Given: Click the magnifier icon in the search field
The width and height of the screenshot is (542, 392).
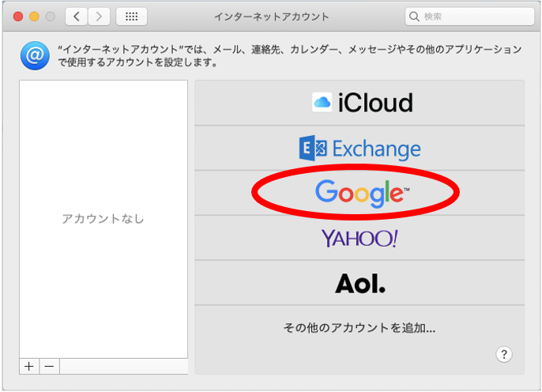Looking at the screenshot, I should (x=414, y=17).
